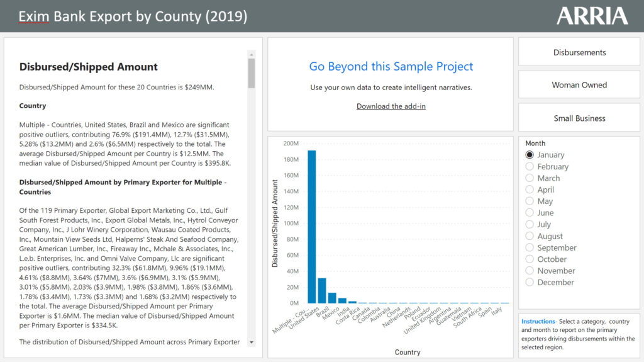The image size is (644, 362).
Task: Open the Small Business category
Action: (579, 118)
